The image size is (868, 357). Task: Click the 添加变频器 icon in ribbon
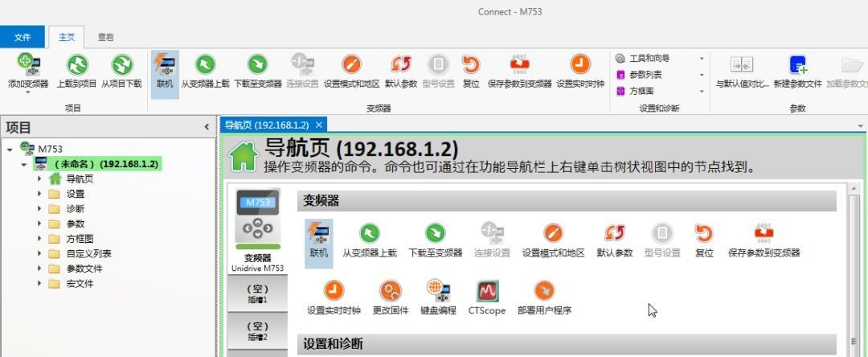pyautogui.click(x=29, y=66)
